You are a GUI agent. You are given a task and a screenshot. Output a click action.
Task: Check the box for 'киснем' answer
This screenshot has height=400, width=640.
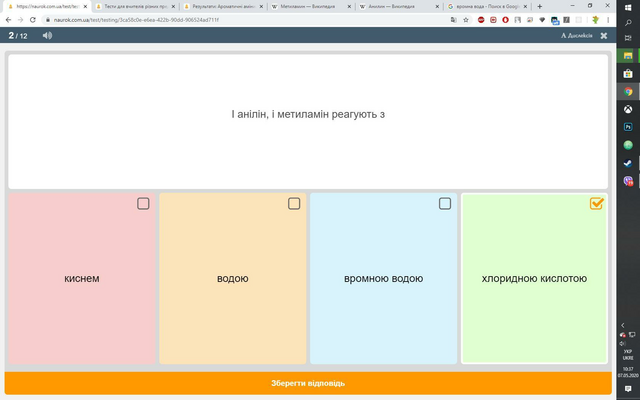pyautogui.click(x=143, y=203)
